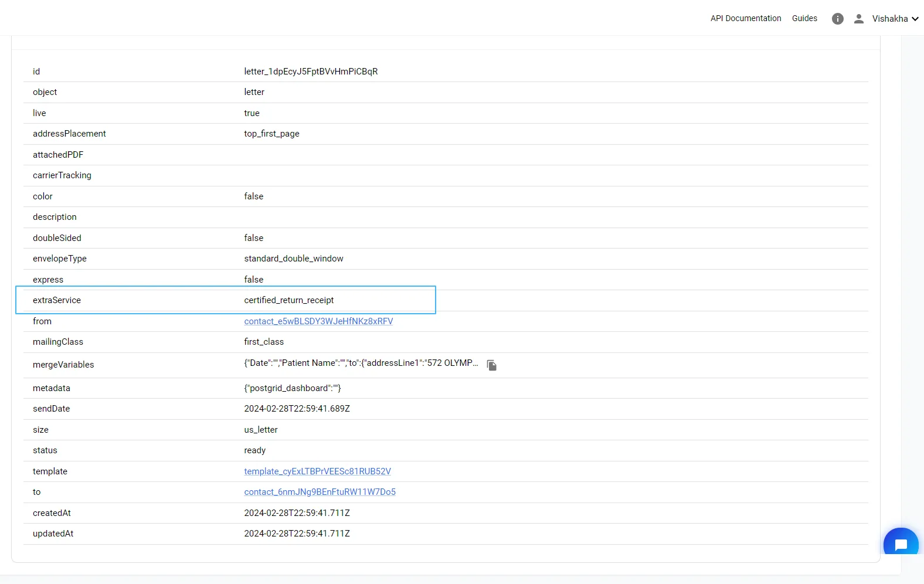Open the from contact_e5wBLSDY3WJeHfNKz8xRFV link
Viewport: 924px width, 584px height.
coord(318,321)
